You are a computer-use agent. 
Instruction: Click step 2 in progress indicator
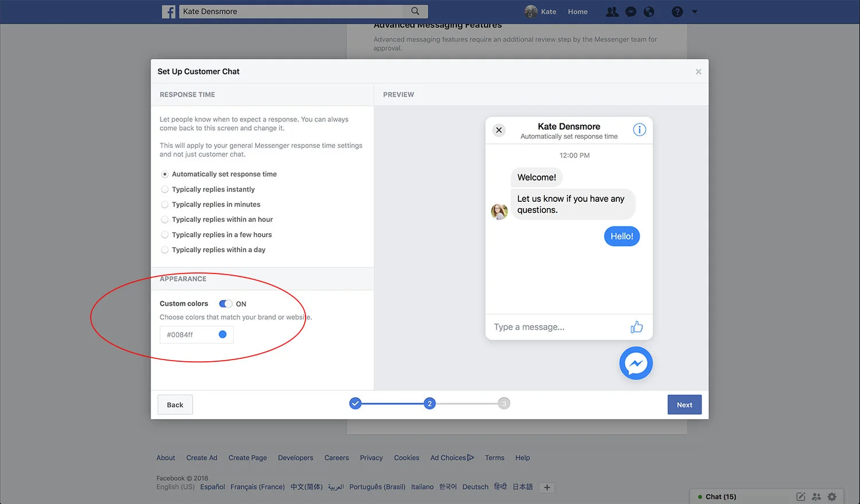[x=429, y=404]
